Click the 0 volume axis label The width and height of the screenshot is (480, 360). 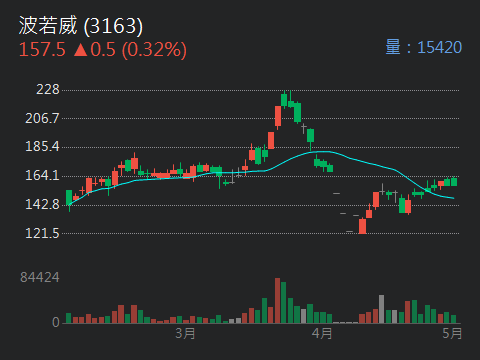56,322
